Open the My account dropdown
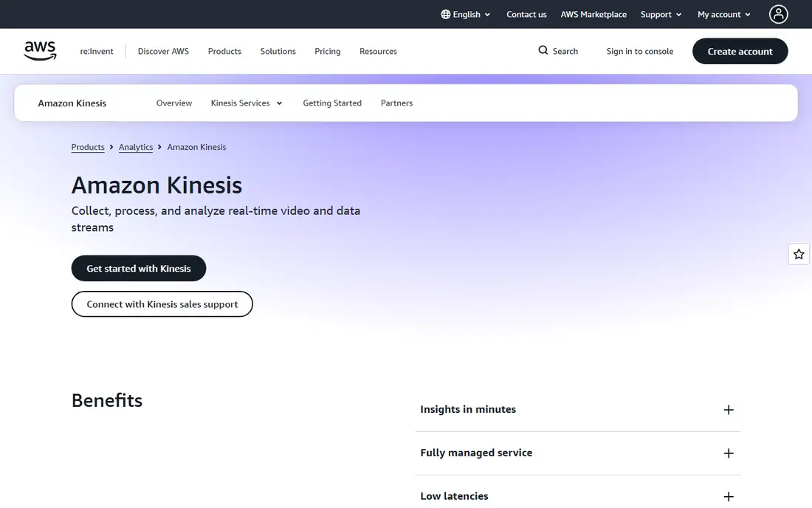Viewport: 812px width, 508px height. 724,15
